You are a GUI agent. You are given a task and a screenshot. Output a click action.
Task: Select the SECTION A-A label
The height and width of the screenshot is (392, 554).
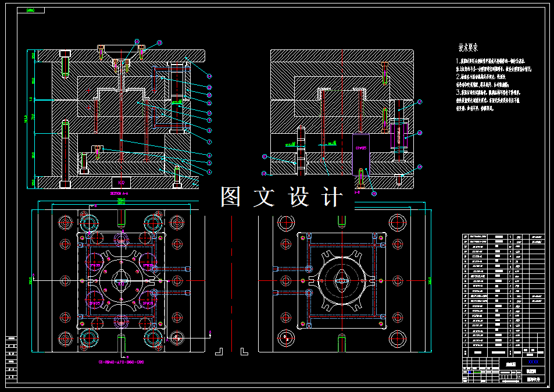pos(119,194)
